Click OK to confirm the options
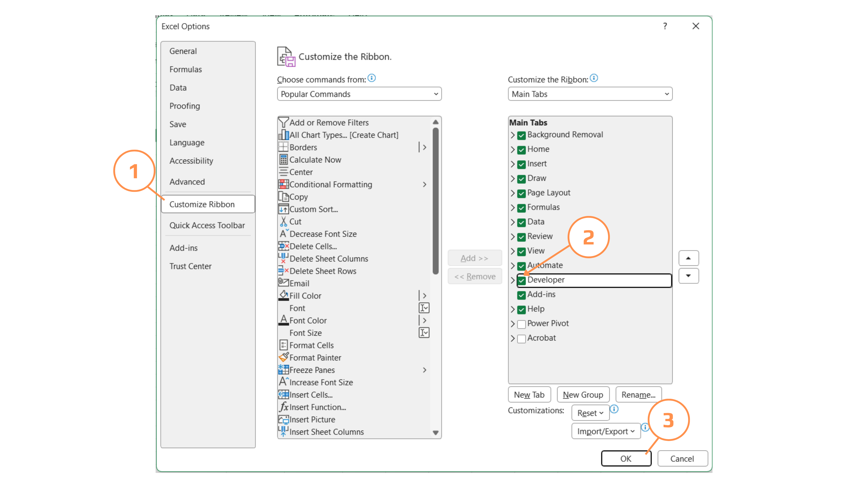 (626, 458)
